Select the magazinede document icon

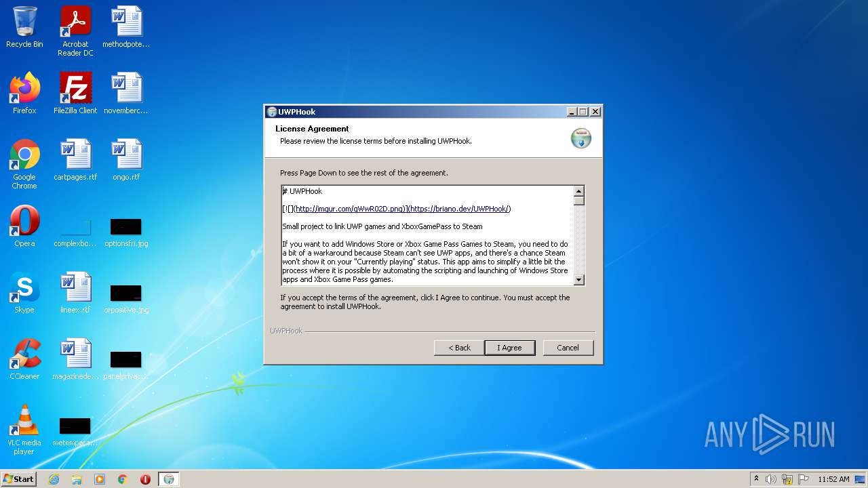coord(75,359)
